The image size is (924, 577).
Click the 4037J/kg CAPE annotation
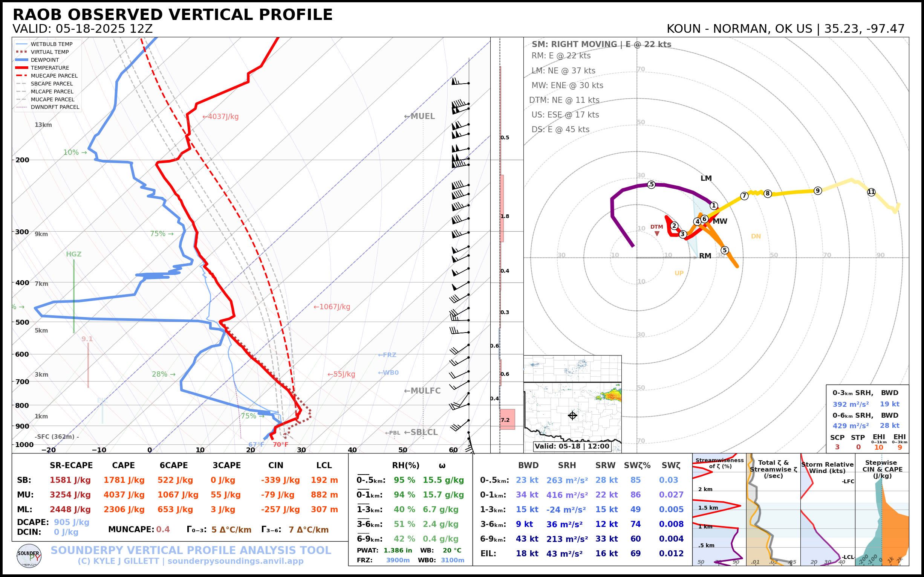(x=220, y=117)
